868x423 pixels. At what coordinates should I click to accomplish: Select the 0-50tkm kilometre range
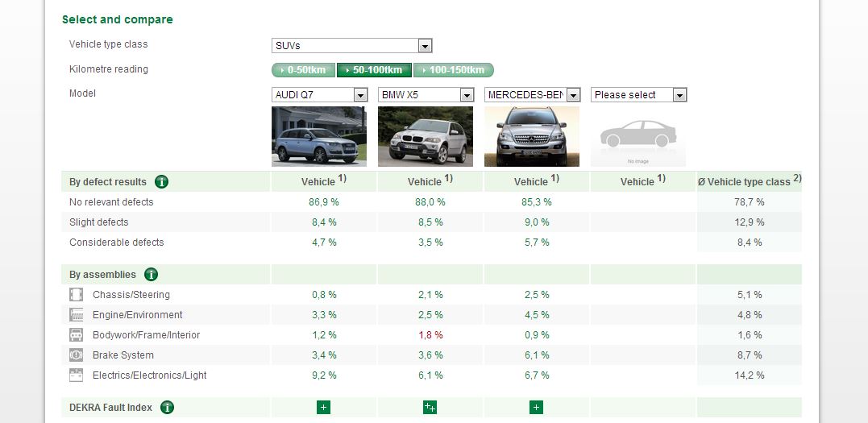click(x=303, y=70)
